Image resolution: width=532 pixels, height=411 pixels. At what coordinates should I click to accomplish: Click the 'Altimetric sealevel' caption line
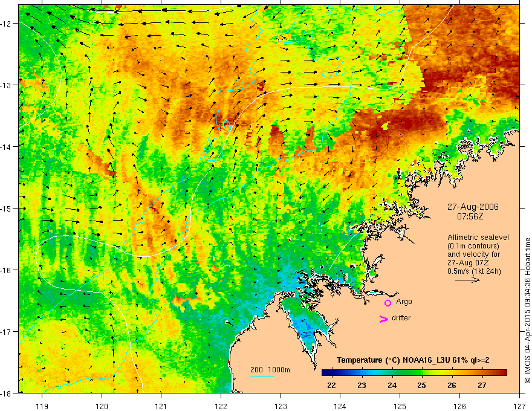[478, 238]
